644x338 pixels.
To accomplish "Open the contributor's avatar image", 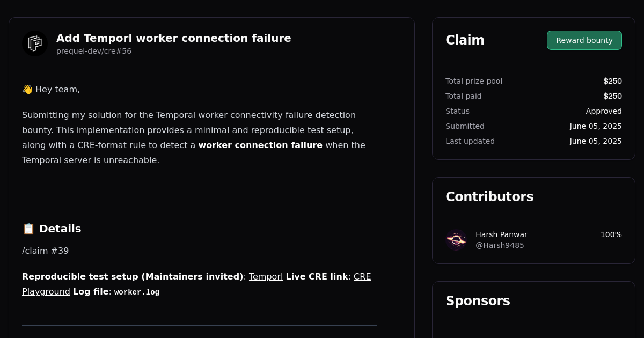I will coord(456,240).
